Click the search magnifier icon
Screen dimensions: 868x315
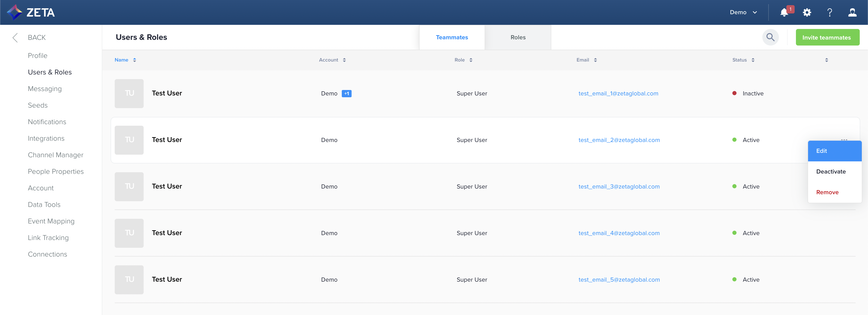tap(770, 37)
